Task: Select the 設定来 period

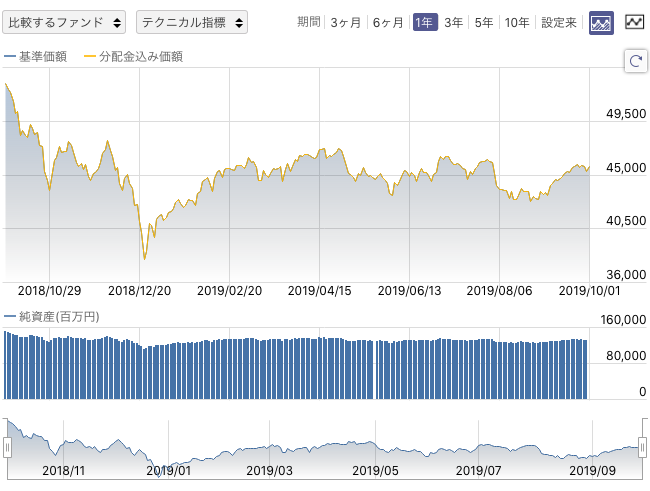Action: pyautogui.click(x=559, y=22)
